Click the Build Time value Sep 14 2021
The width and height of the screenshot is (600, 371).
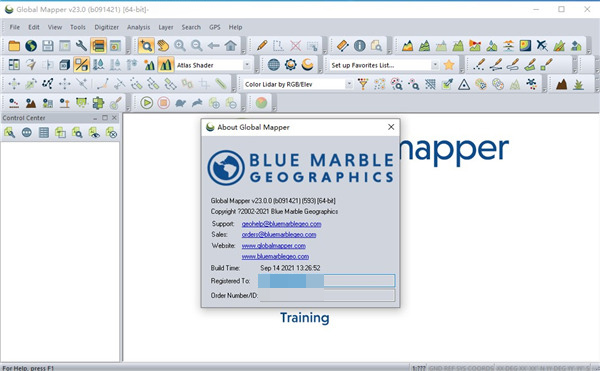pyautogui.click(x=290, y=268)
